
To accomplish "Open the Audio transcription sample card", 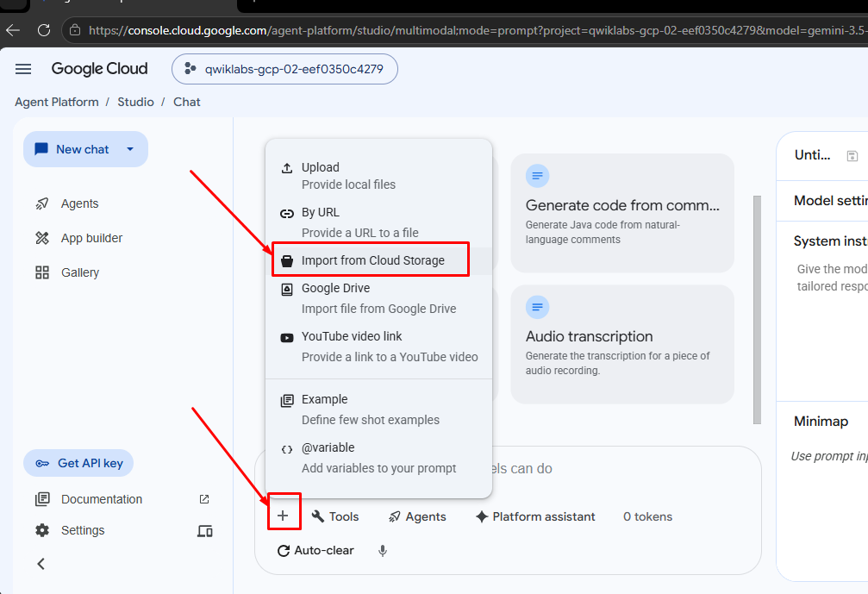I will click(x=622, y=344).
